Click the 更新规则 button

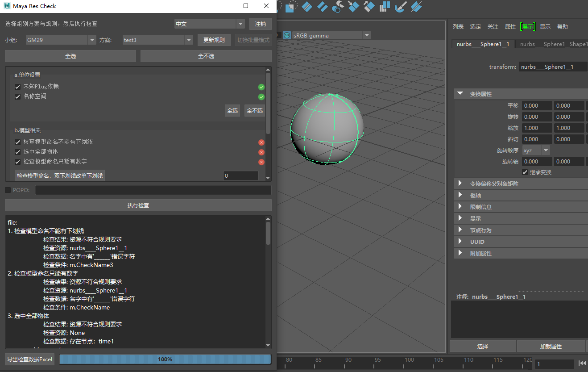214,40
